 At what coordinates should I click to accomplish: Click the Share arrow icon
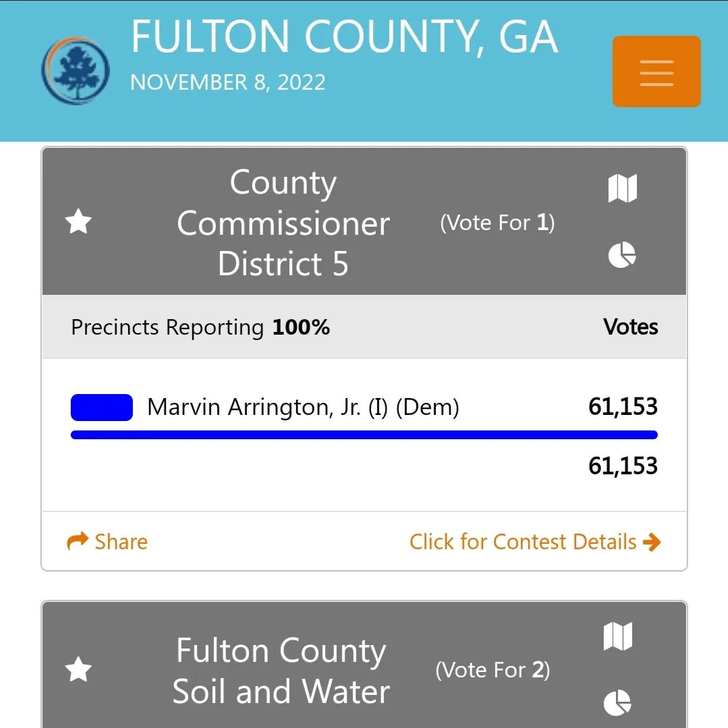coord(76,540)
